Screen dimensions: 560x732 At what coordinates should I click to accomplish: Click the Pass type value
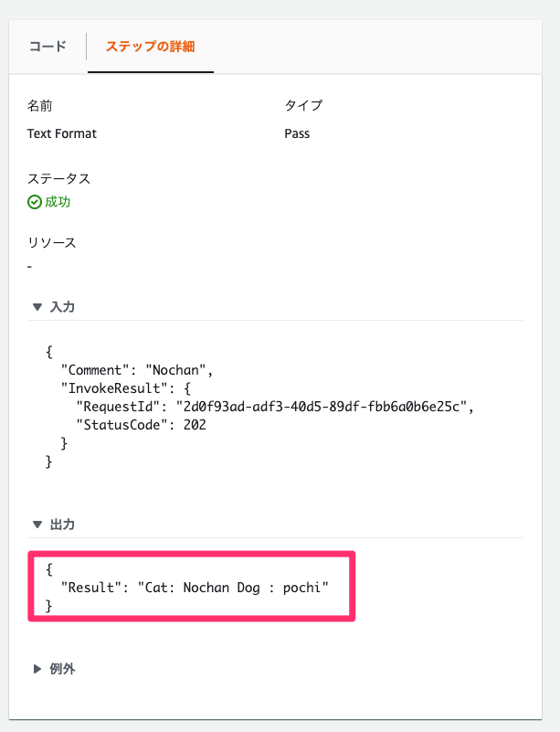(297, 133)
